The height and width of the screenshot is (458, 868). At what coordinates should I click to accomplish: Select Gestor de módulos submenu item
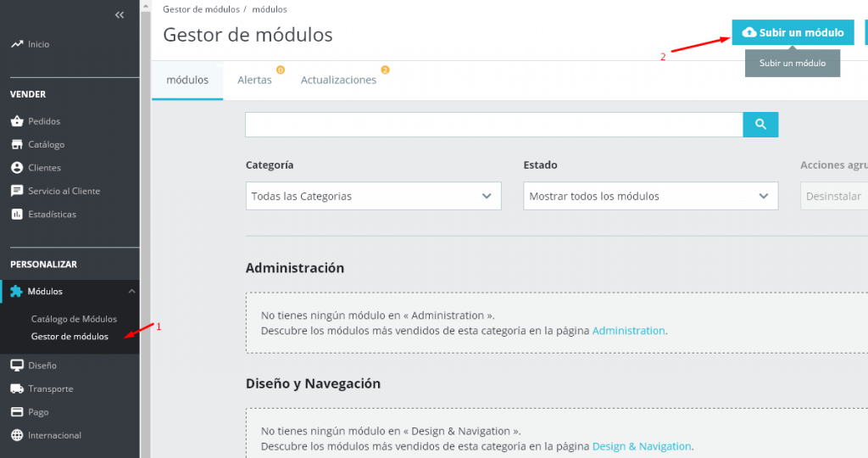tap(70, 336)
